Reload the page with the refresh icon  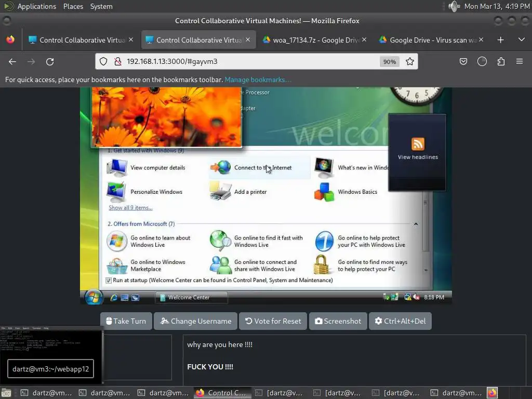pos(50,61)
